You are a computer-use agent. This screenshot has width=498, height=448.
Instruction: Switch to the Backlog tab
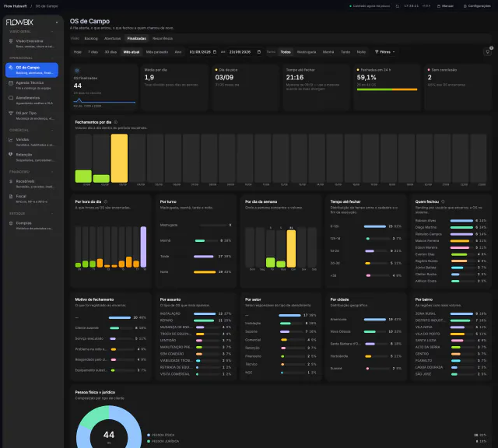pos(91,38)
